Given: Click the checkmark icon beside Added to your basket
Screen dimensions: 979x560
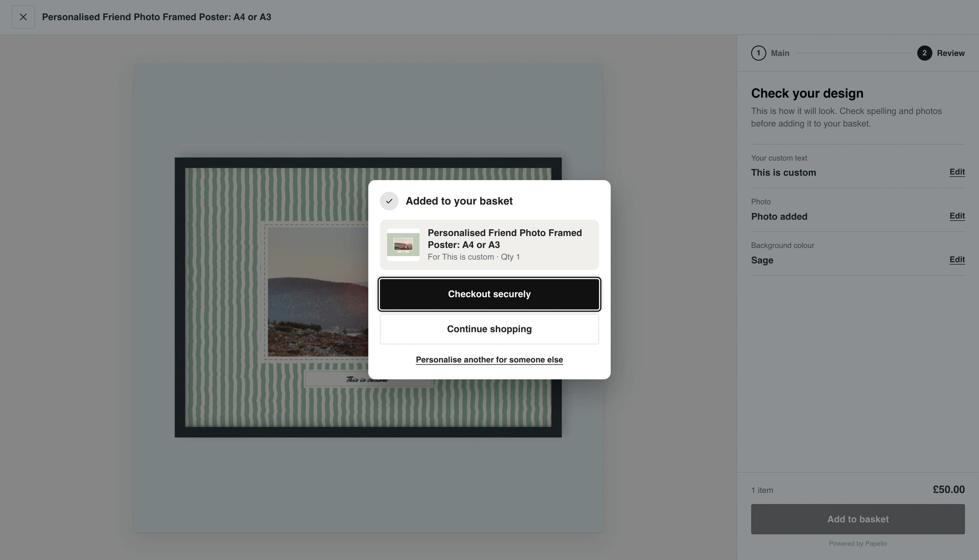Looking at the screenshot, I should (389, 201).
